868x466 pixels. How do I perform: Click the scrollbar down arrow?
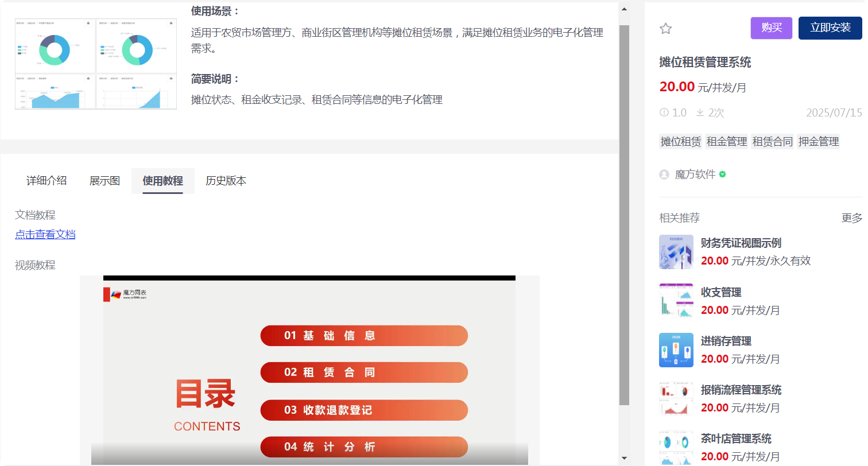(x=625, y=458)
